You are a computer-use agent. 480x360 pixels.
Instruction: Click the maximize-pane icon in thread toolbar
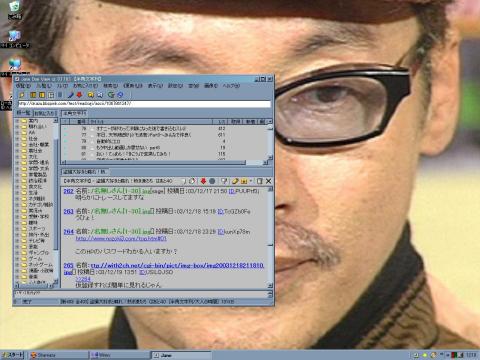[260, 181]
